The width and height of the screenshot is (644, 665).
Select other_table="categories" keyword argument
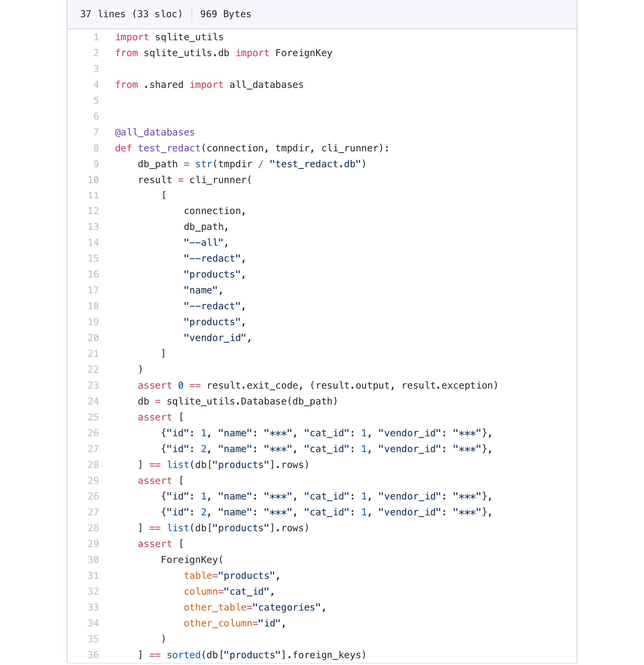tap(255, 607)
